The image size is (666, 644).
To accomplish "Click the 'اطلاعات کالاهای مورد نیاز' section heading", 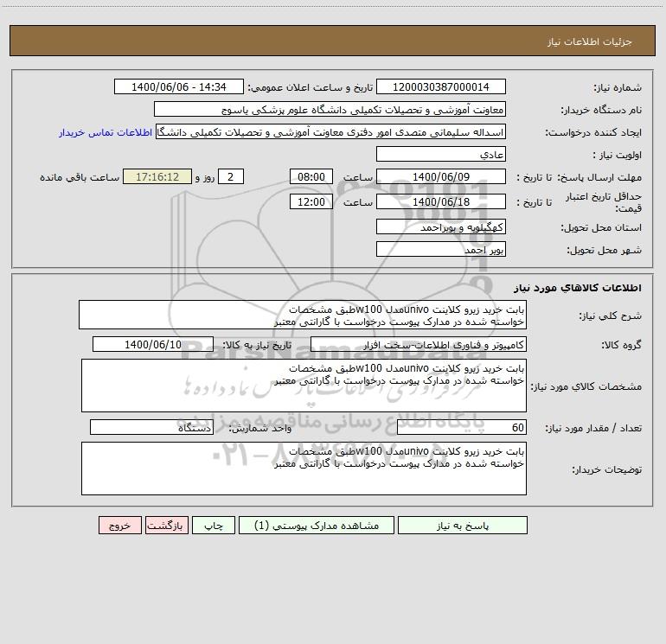I will pos(578,287).
